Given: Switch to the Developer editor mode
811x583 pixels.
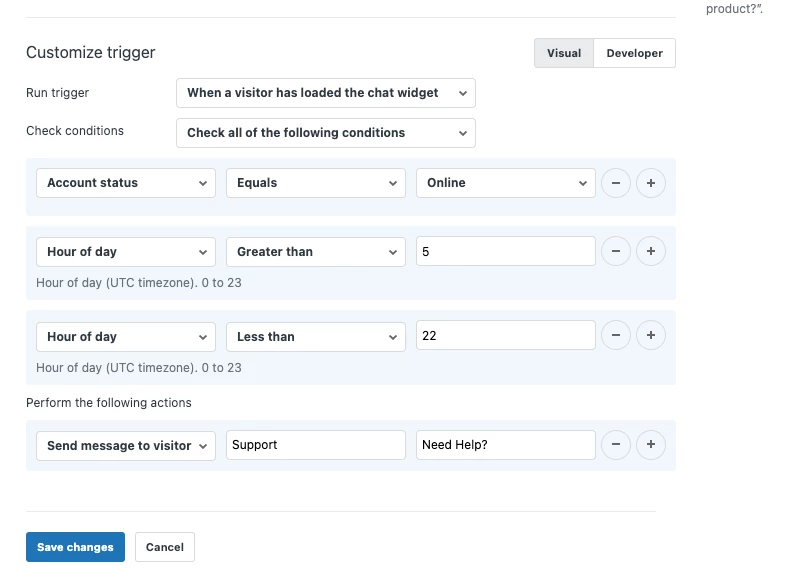Looking at the screenshot, I should pyautogui.click(x=634, y=53).
